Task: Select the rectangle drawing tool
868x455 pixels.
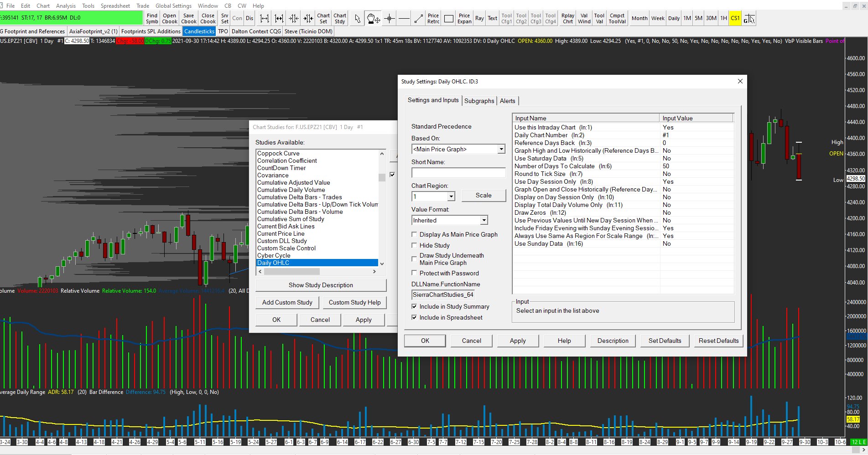Action: click(449, 19)
